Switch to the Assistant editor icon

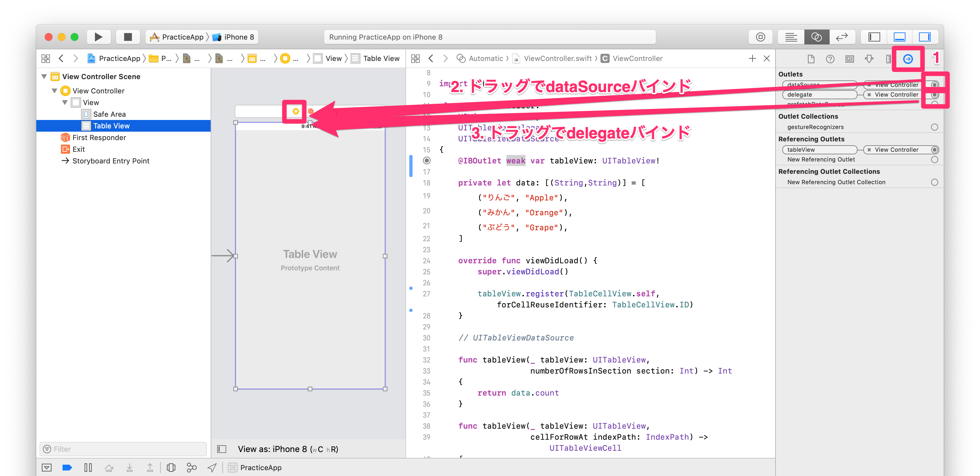coord(816,37)
